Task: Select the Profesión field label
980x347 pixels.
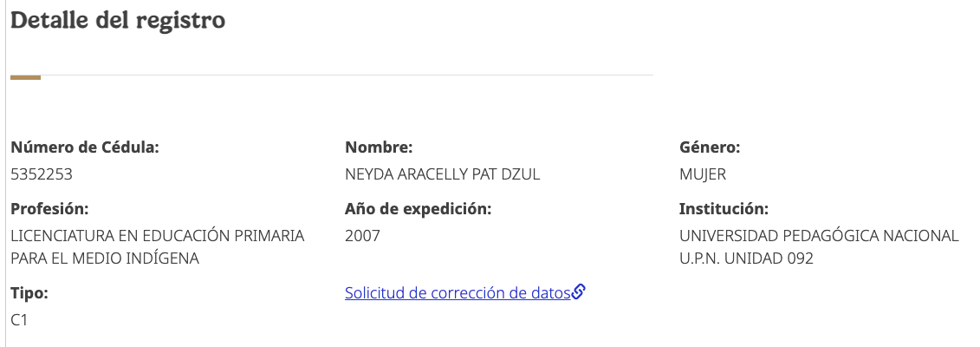Action: point(50,209)
